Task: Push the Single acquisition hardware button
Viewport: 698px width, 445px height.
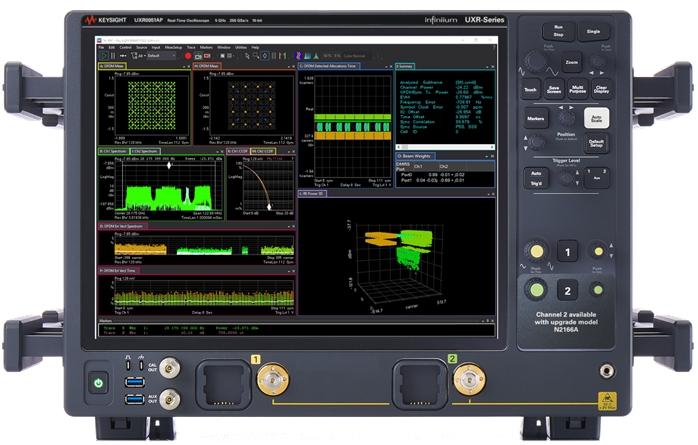Action: (x=593, y=32)
